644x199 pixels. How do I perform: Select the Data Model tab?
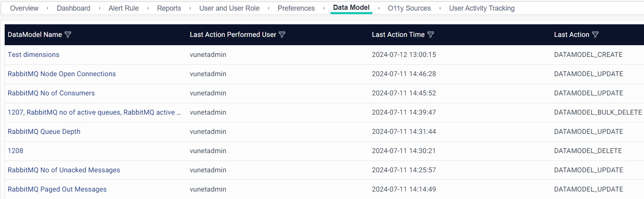351,7
